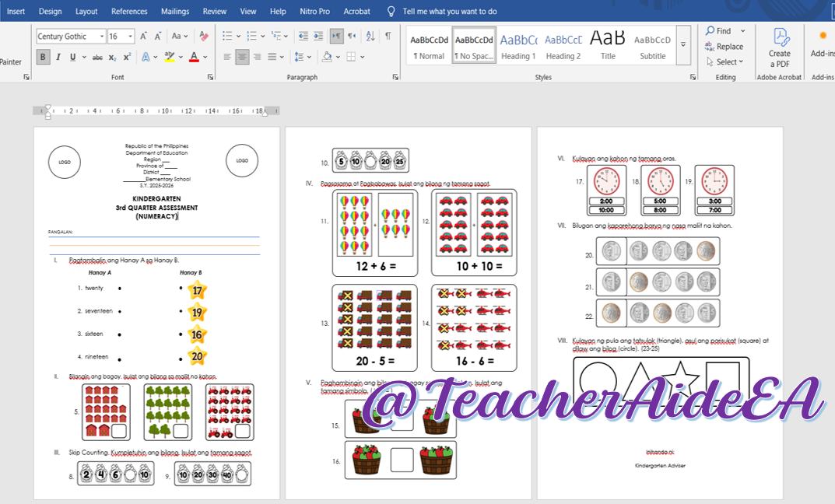
Task: Open the Nitro Pro tab
Action: [314, 11]
